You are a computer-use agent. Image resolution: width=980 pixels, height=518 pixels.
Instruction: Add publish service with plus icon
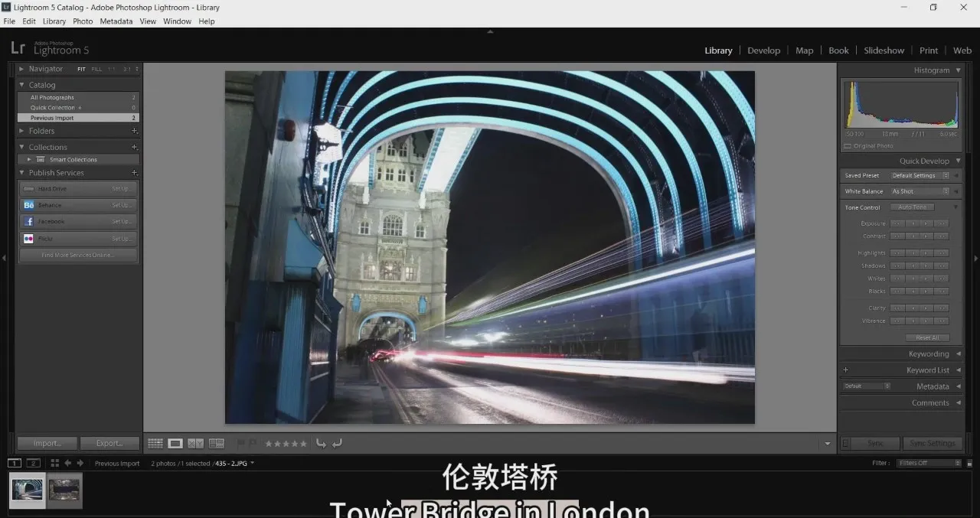click(134, 173)
